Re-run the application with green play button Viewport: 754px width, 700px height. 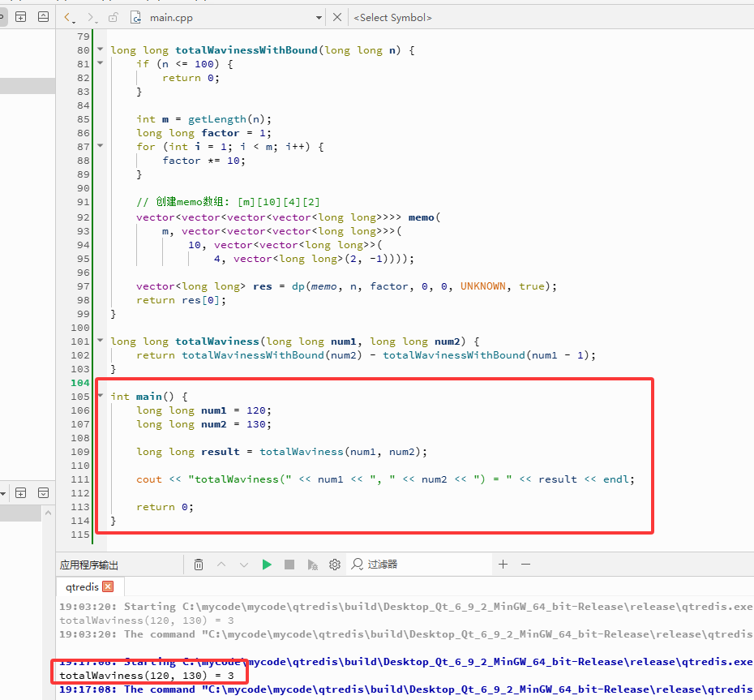click(x=267, y=565)
